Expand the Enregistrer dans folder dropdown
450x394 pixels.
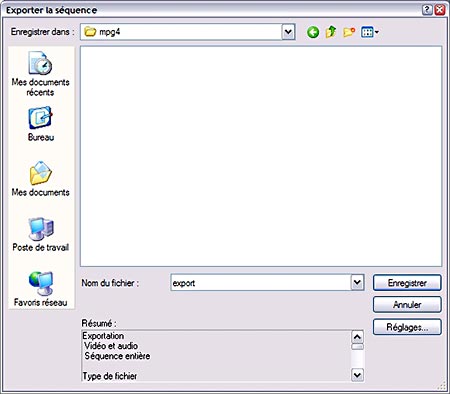click(288, 32)
